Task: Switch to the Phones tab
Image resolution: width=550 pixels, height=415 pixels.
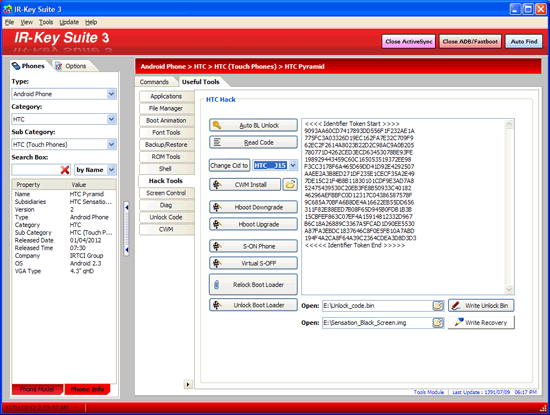Action: (29, 66)
